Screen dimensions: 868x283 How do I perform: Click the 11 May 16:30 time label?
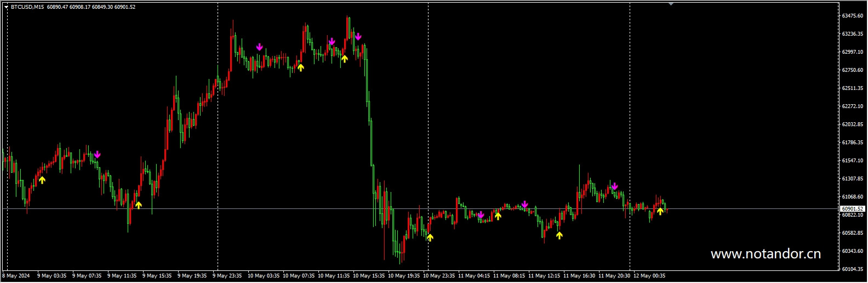[579, 276]
